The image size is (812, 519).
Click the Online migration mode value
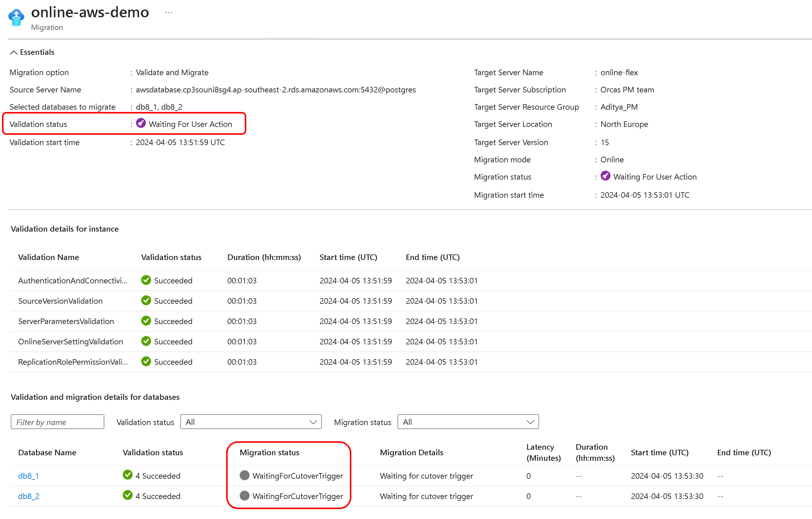coord(612,160)
